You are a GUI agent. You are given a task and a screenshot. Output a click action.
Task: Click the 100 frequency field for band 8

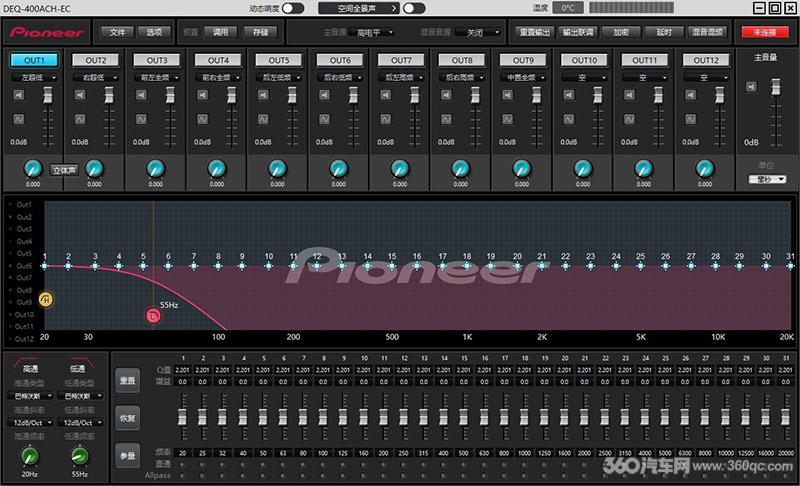click(x=323, y=453)
